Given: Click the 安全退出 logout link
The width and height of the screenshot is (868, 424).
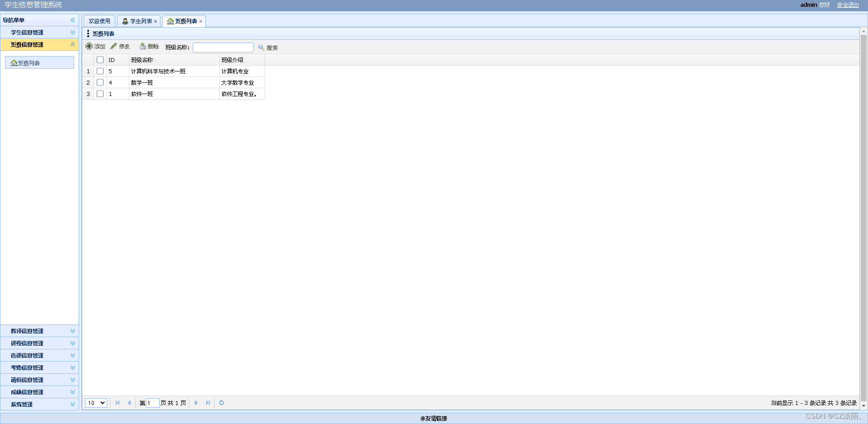Looking at the screenshot, I should pyautogui.click(x=848, y=5).
